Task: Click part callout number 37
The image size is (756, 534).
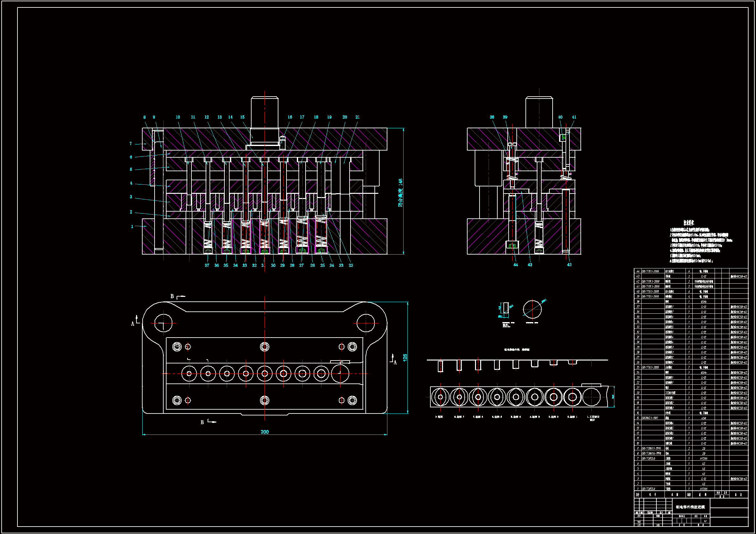Action: [207, 265]
